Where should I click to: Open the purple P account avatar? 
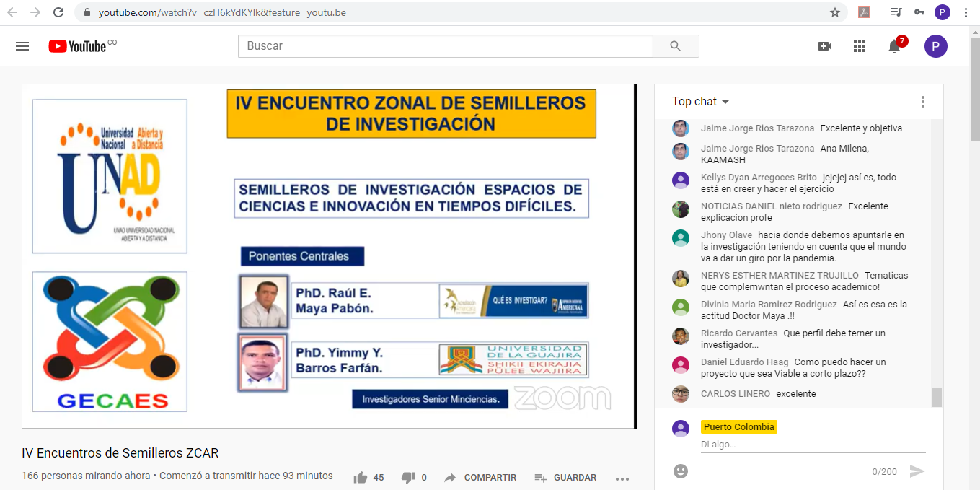[936, 46]
